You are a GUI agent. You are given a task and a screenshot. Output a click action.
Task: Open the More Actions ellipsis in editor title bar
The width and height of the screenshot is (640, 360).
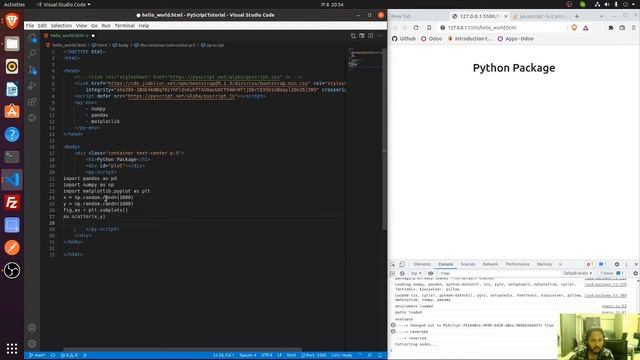click(380, 36)
